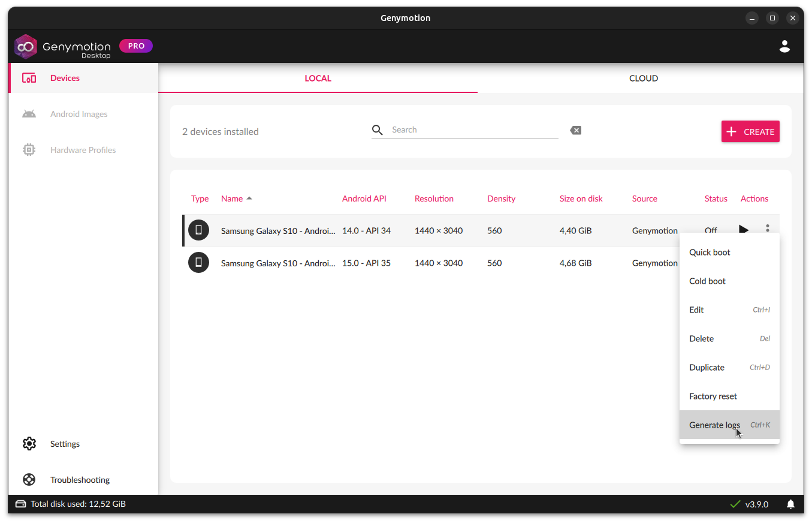Click phone type icon of API 35 device

tap(198, 263)
